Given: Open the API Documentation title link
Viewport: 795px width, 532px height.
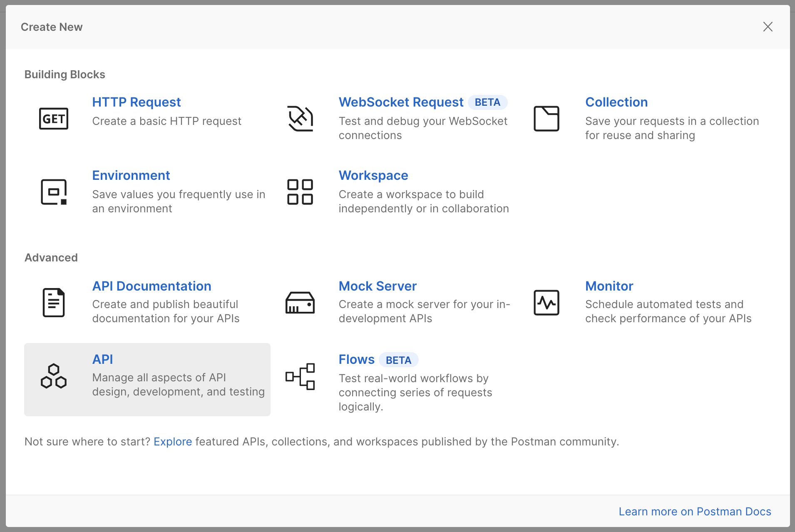Looking at the screenshot, I should coord(152,286).
